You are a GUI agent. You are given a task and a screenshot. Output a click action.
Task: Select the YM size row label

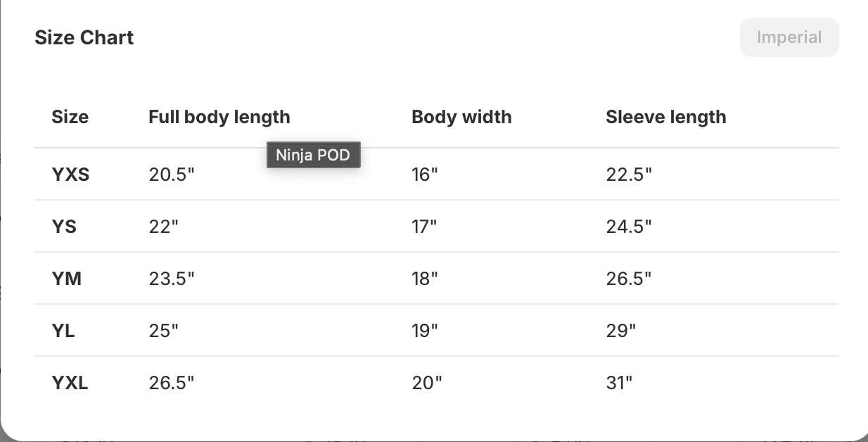(x=66, y=279)
